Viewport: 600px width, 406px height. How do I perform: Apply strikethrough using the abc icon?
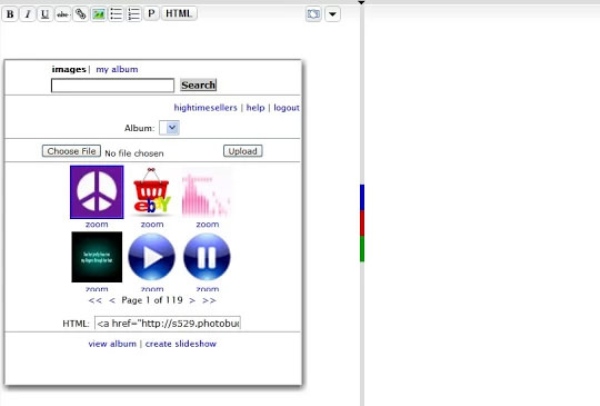[x=63, y=14]
